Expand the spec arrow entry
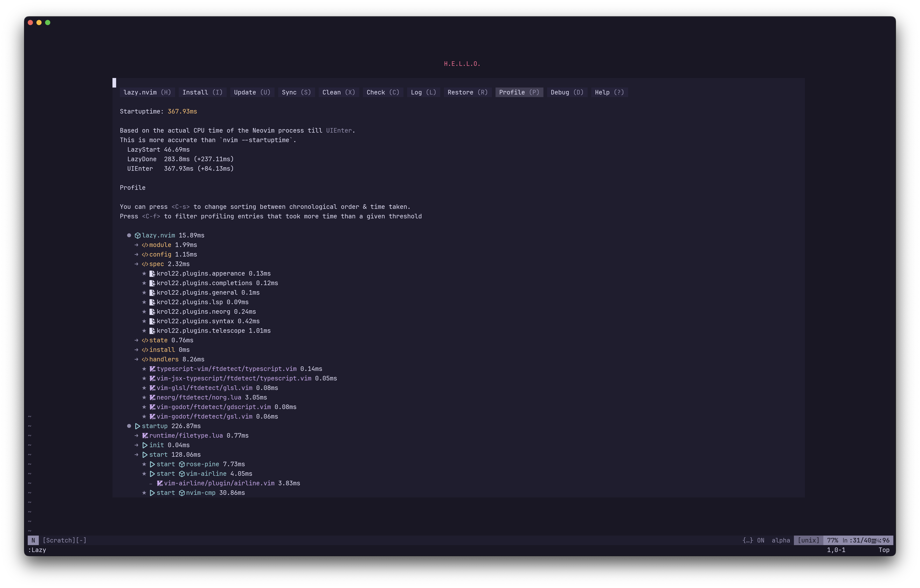920x588 pixels. (x=136, y=264)
